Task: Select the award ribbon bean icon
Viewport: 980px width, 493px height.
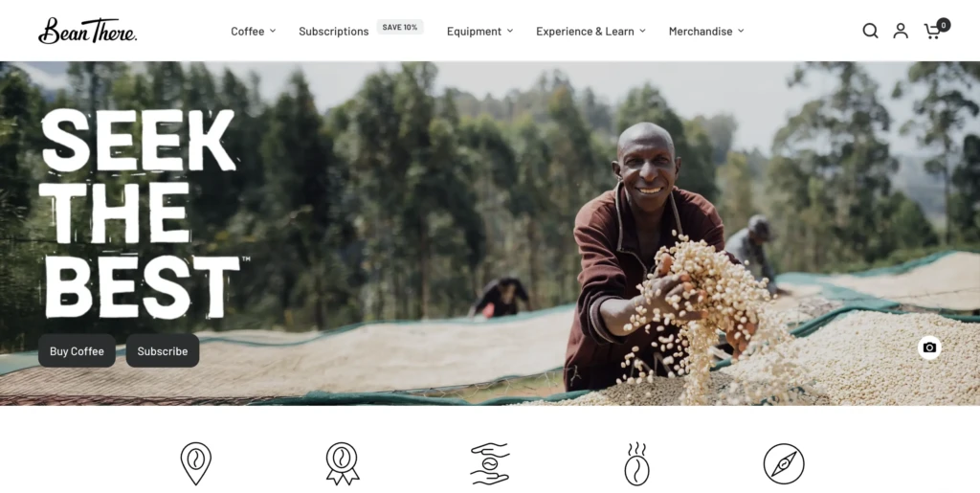Action: [x=342, y=463]
